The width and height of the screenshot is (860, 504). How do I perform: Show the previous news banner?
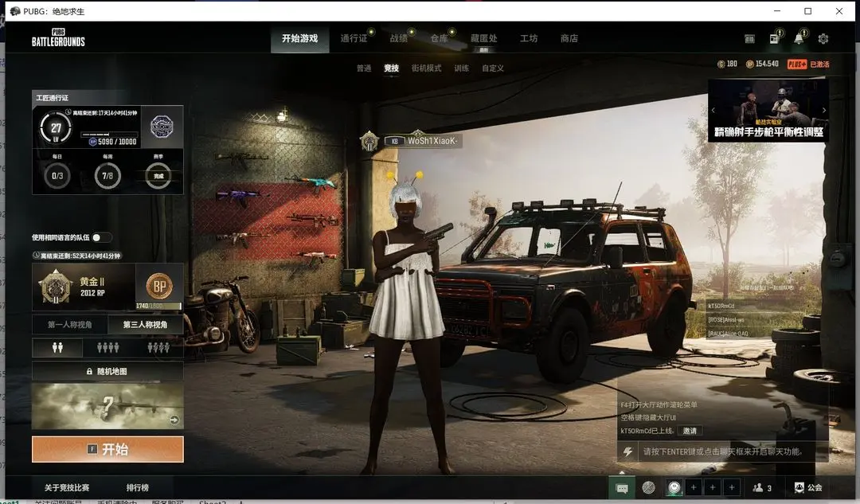[x=713, y=110]
